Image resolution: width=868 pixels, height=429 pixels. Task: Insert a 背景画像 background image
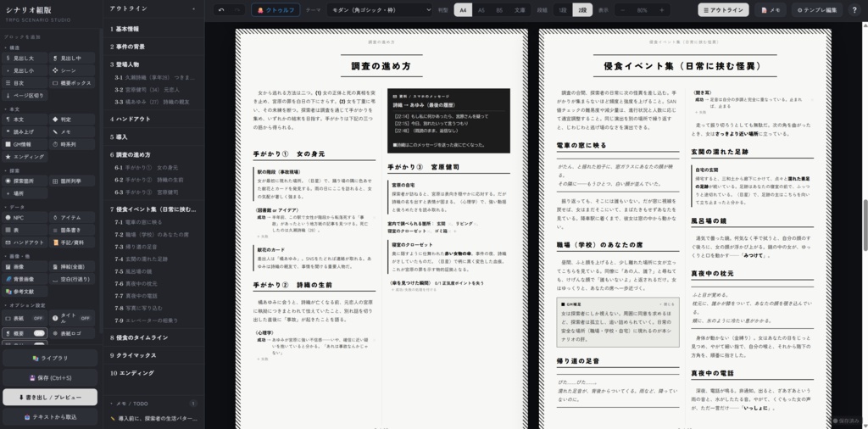(x=25, y=279)
